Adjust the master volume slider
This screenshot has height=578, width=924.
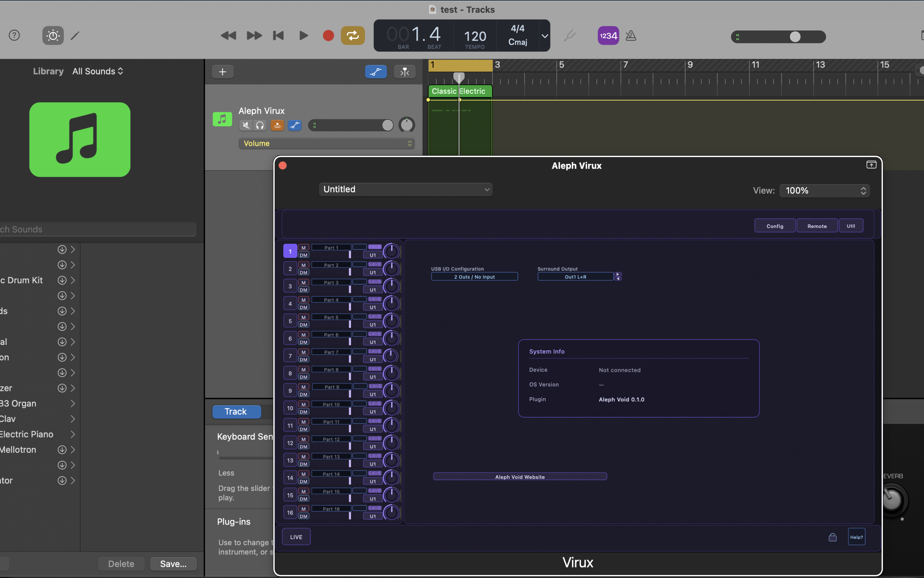[778, 37]
